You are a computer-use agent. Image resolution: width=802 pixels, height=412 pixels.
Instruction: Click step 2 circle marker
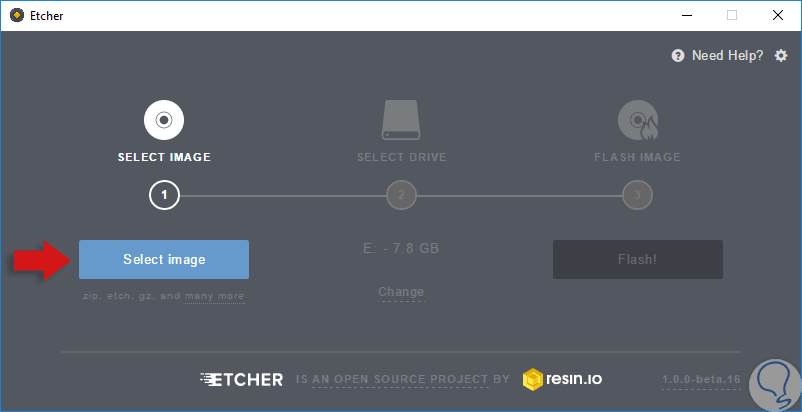click(401, 195)
